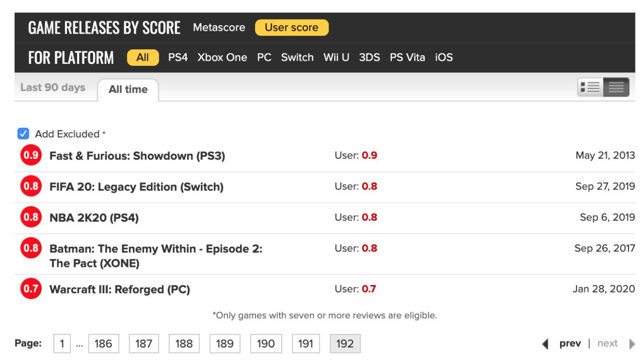
Task: Uncheck the Add Excluded checkbox
Action: pos(23,134)
